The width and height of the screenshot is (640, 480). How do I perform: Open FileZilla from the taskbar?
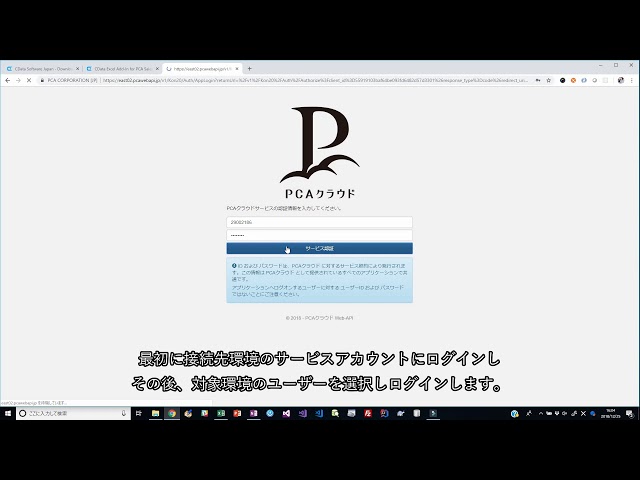point(368,413)
